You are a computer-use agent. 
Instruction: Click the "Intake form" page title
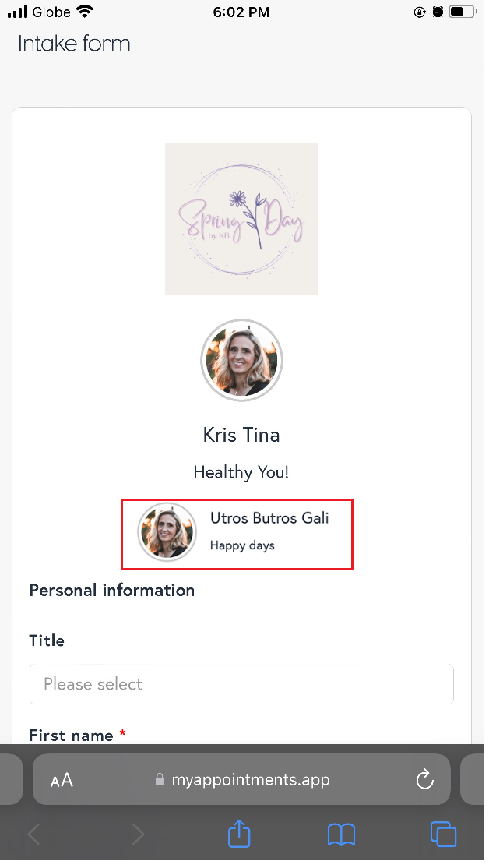click(x=74, y=44)
